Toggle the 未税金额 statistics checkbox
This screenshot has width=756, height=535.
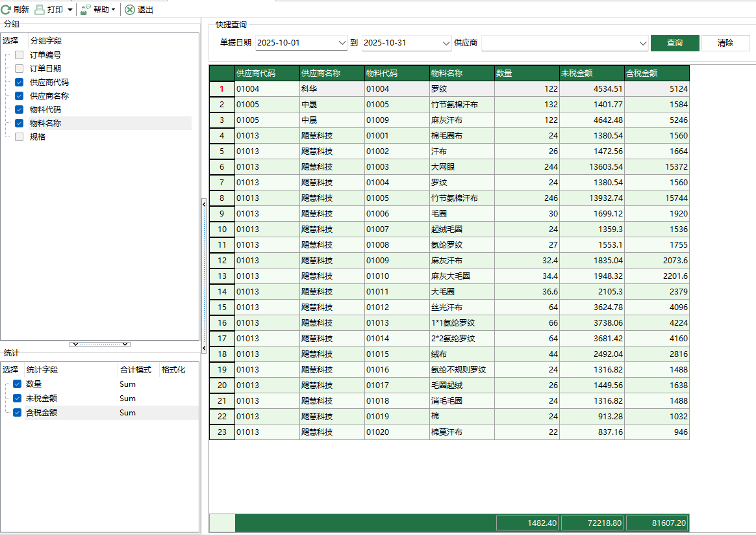point(18,398)
